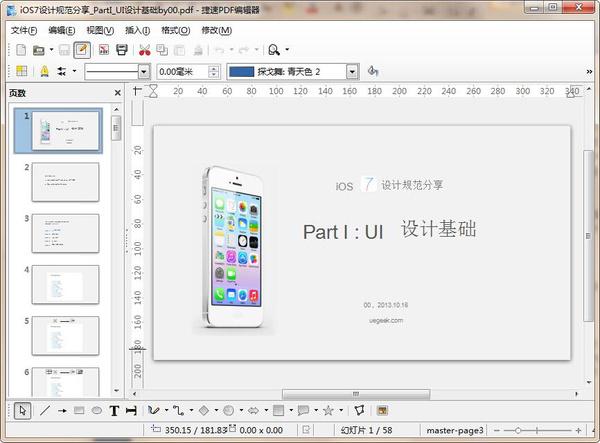Toggle the highlighter points edit icon

[45, 71]
